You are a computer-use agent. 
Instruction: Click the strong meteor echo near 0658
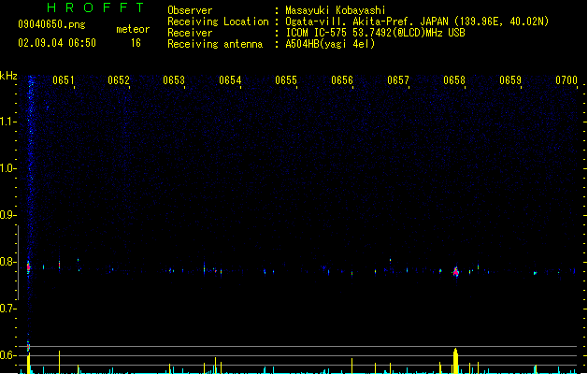[456, 271]
